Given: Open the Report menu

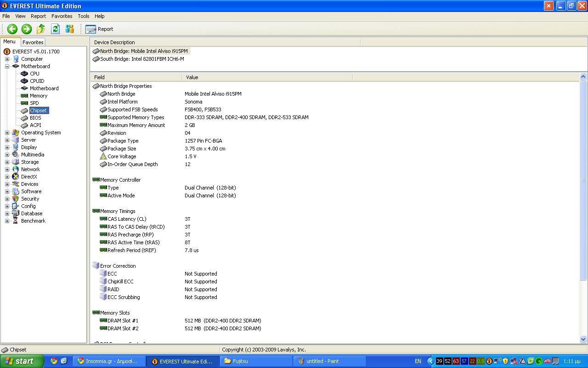Looking at the screenshot, I should (39, 16).
